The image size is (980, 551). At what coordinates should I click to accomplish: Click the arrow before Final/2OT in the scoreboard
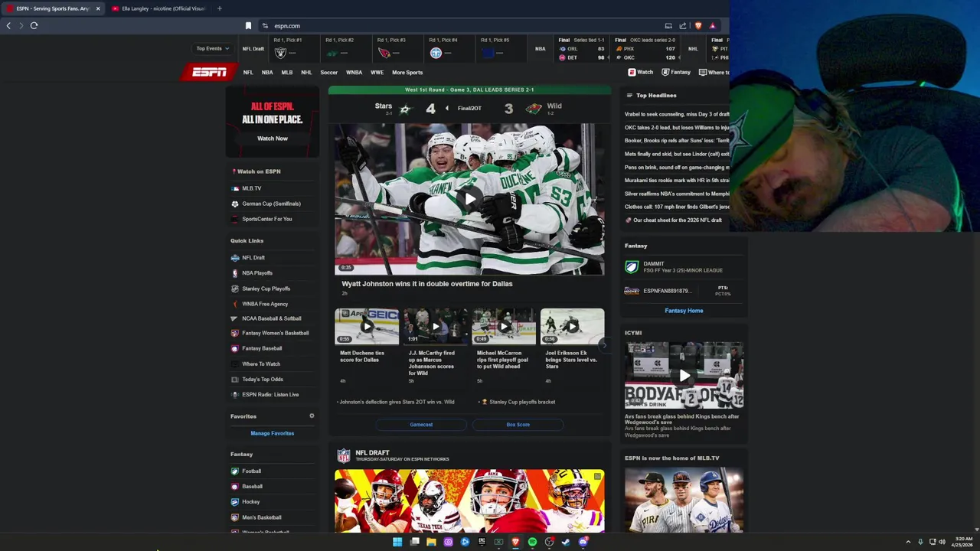tap(447, 109)
